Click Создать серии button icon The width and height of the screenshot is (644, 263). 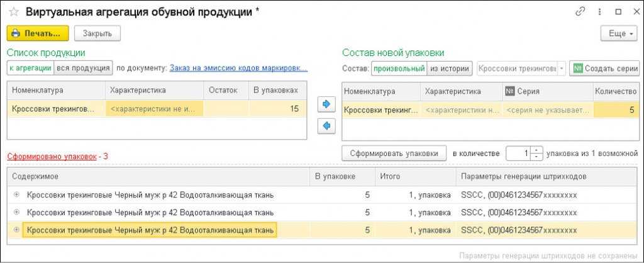578,68
